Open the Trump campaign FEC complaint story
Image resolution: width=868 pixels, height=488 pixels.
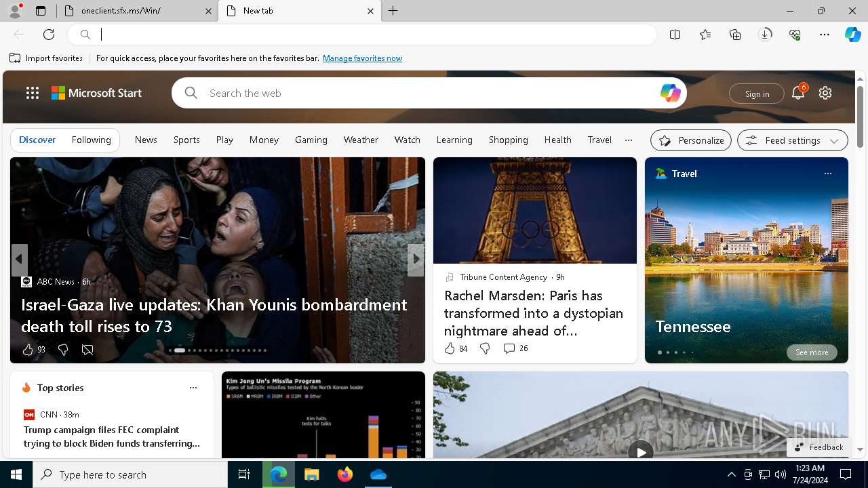112,436
